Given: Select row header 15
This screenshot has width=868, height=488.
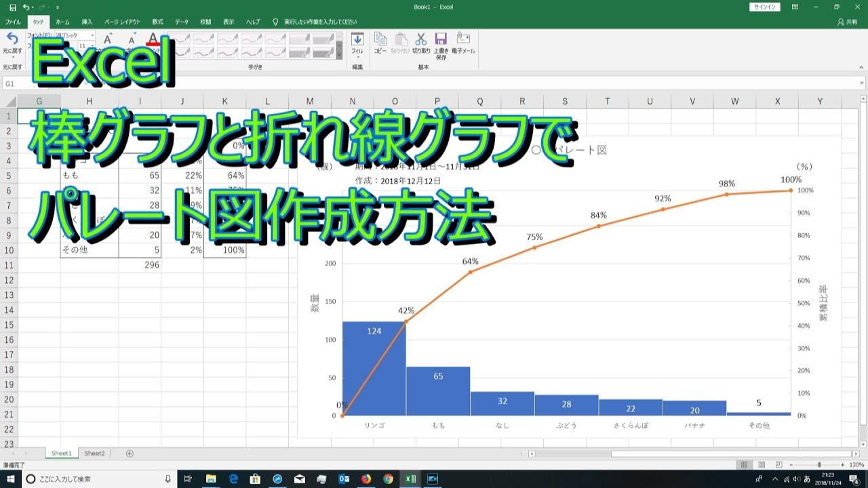Looking at the screenshot, I should click(x=9, y=325).
